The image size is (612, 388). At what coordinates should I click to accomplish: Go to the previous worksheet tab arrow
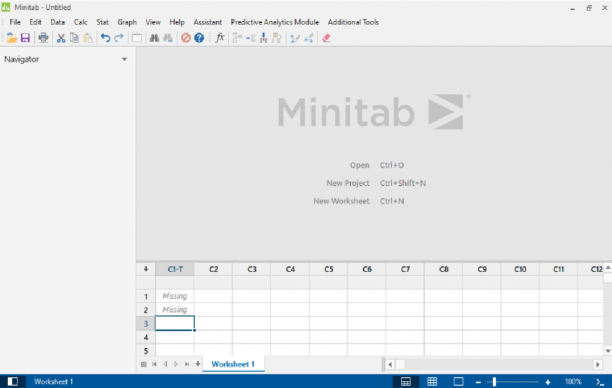[165, 364]
